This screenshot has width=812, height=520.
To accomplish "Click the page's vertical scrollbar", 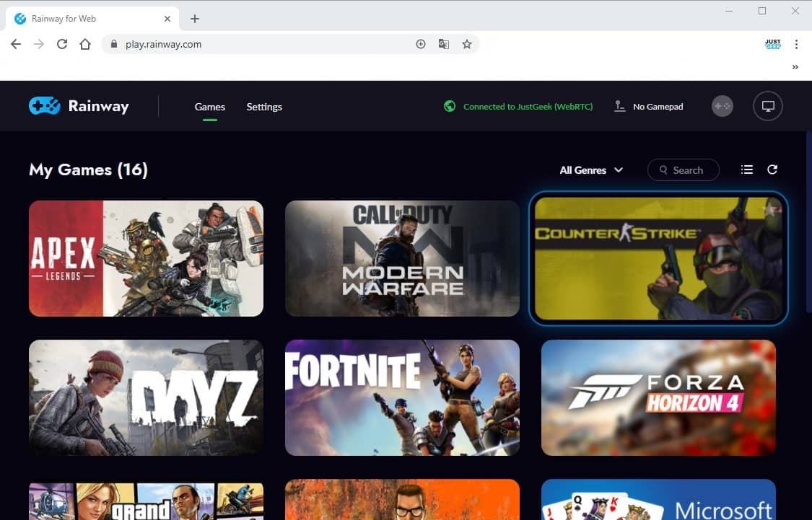I will [808, 222].
